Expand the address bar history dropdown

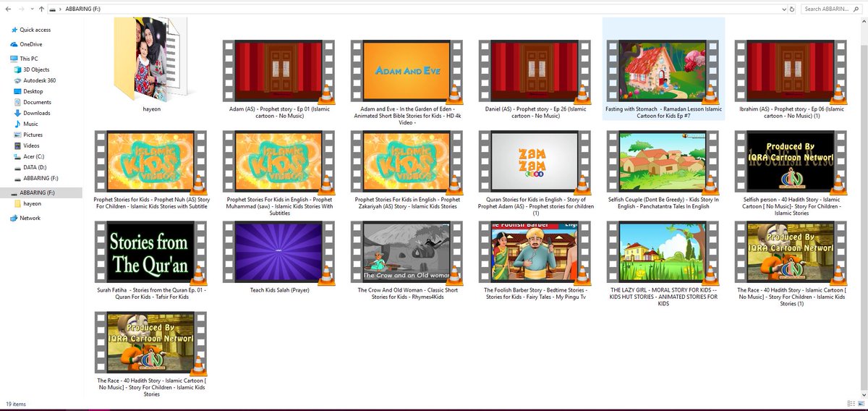coord(785,9)
